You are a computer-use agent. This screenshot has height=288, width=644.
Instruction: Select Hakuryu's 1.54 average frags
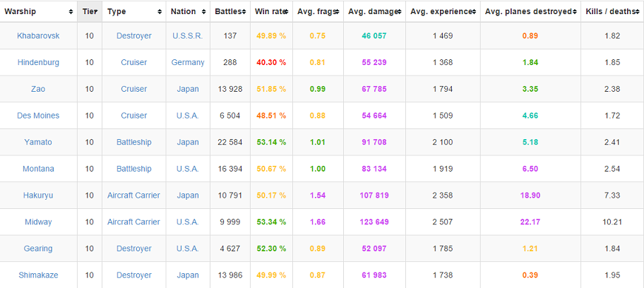point(318,195)
